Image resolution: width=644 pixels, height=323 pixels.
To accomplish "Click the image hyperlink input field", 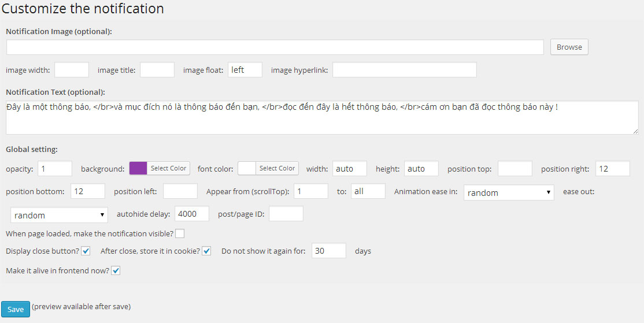I will click(x=405, y=70).
